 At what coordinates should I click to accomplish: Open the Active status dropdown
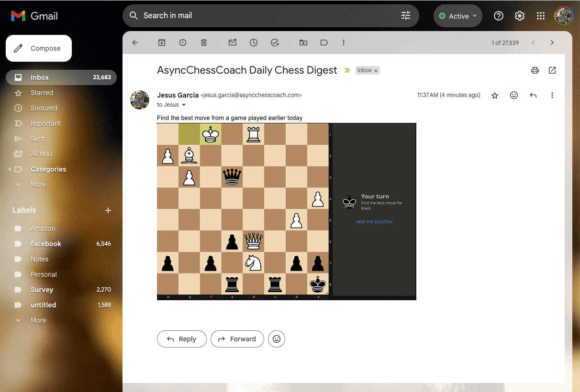458,16
